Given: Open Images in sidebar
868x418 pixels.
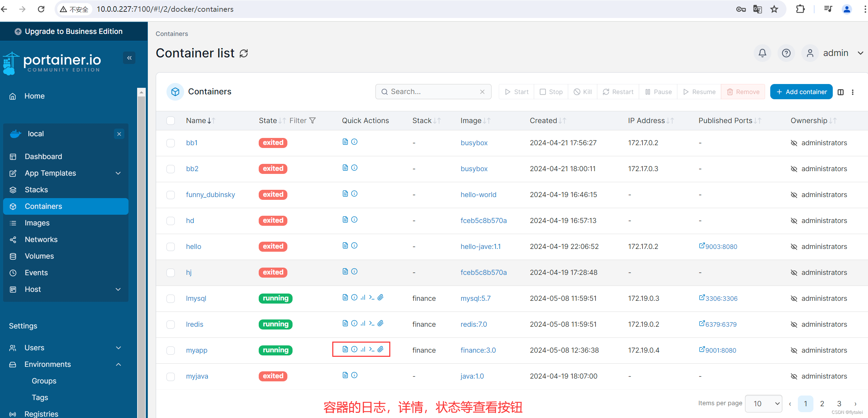Looking at the screenshot, I should [66, 223].
